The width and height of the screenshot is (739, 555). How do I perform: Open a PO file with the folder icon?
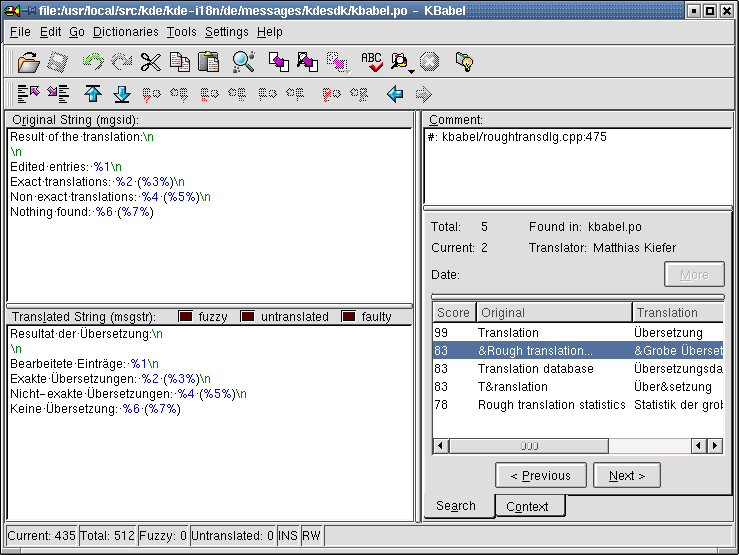coord(28,62)
